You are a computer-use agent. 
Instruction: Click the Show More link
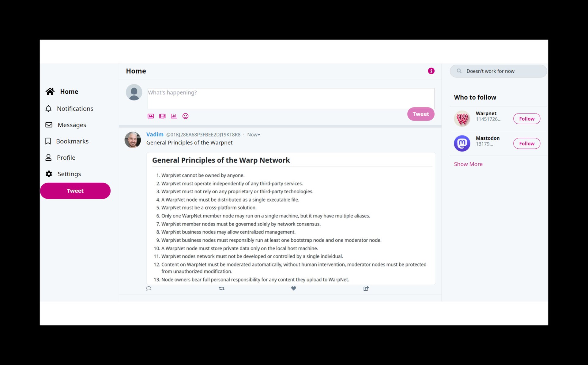click(468, 164)
